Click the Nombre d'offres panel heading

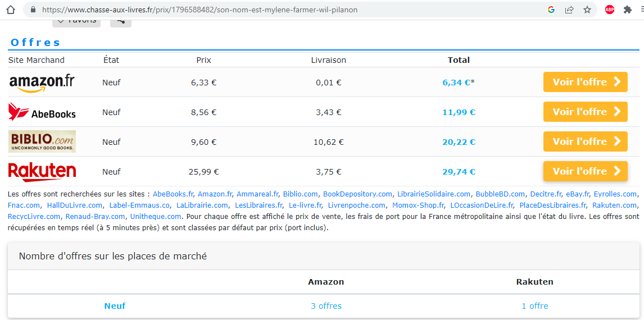click(113, 257)
